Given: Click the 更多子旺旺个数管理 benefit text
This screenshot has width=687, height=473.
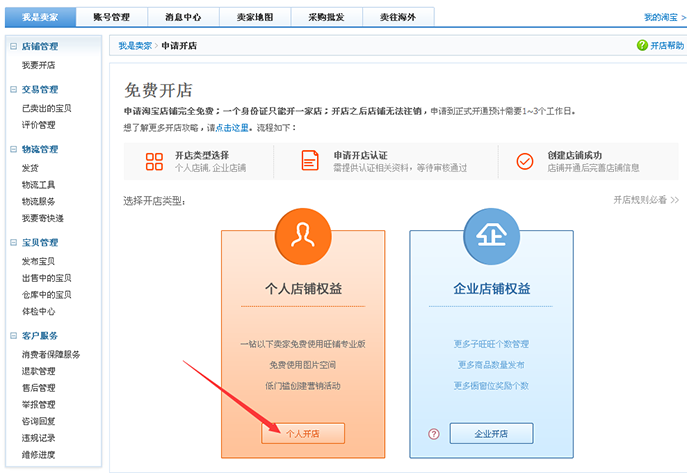Looking at the screenshot, I should point(491,344).
